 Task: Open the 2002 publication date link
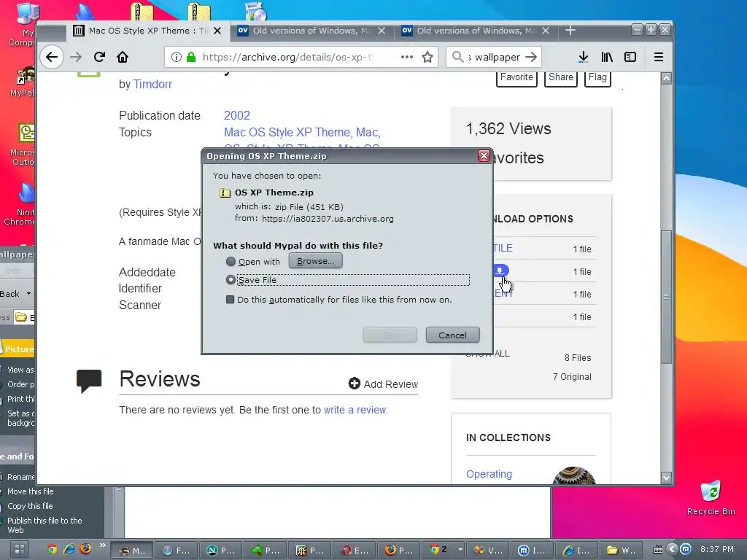(237, 116)
